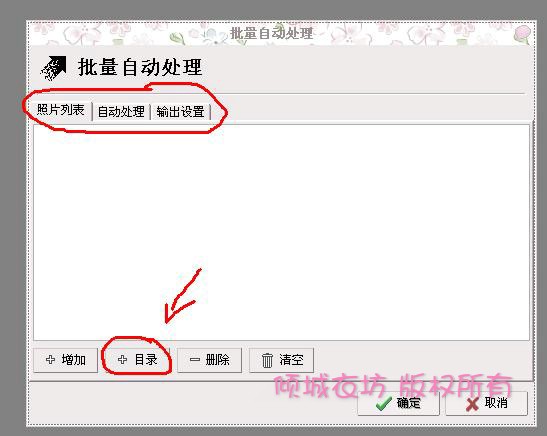Screen dimensions: 547x436
Task: Switch to the 照片列表 tab
Action: click(x=61, y=110)
